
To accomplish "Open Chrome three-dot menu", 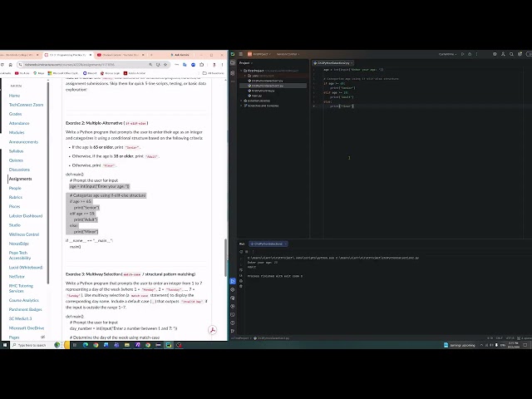I will [223, 65].
